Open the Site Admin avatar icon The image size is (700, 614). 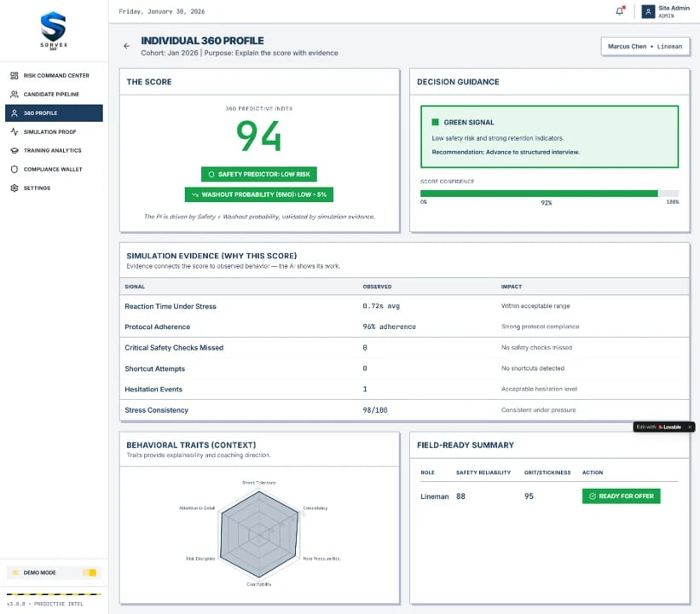tap(649, 10)
